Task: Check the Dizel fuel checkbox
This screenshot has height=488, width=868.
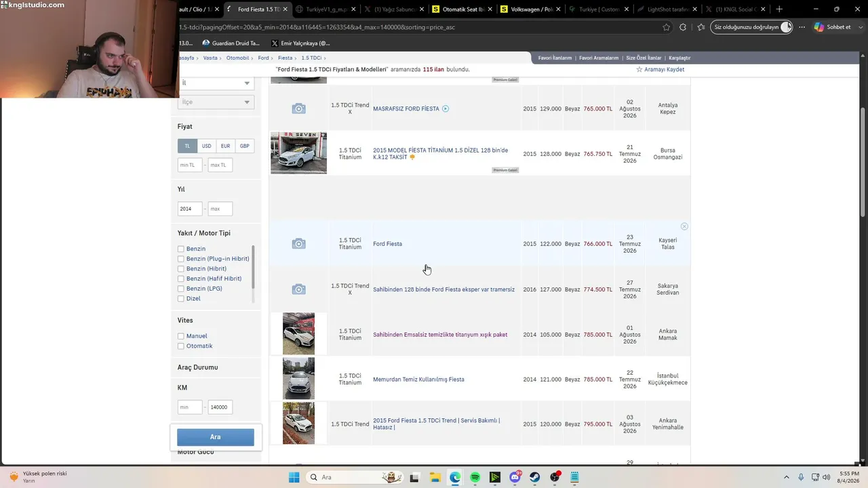Action: (181, 299)
